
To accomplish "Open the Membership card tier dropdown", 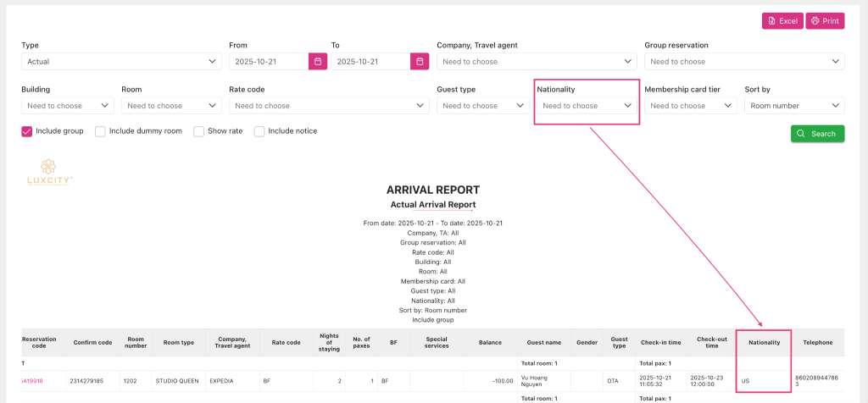I will tap(689, 106).
